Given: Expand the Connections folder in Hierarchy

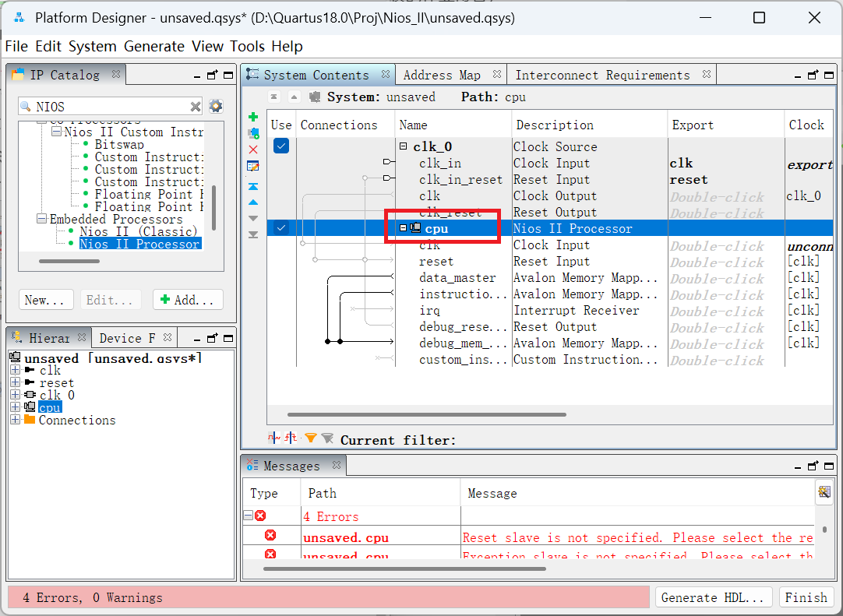Looking at the screenshot, I should [15, 419].
